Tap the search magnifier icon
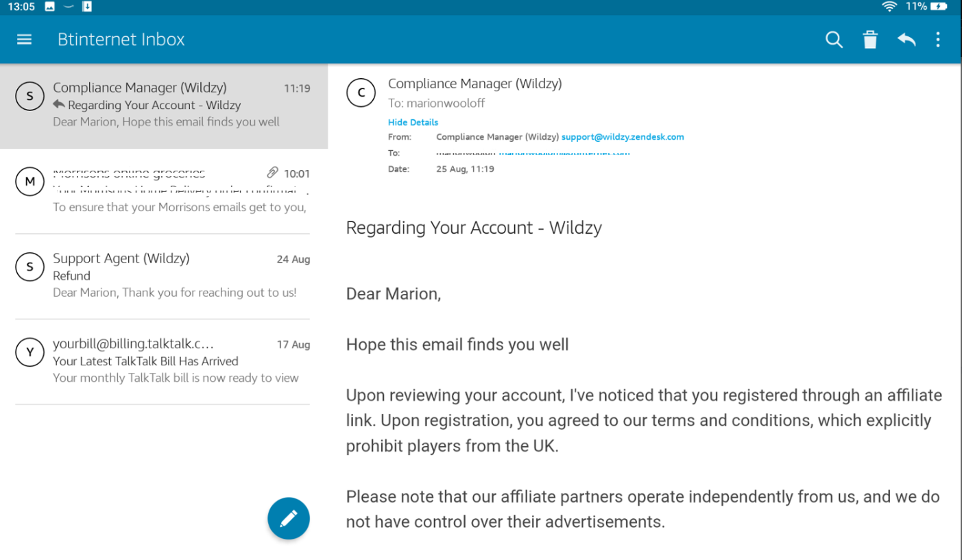Screen dimensions: 962x560 (x=834, y=40)
